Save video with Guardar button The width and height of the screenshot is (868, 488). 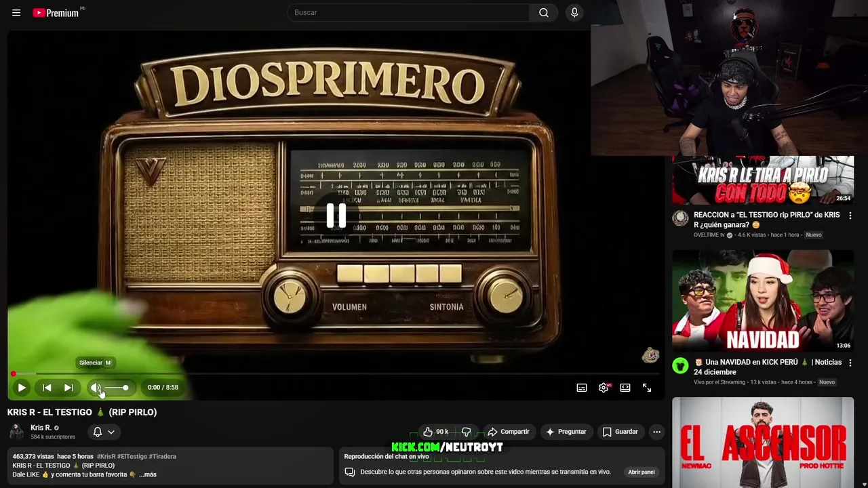[620, 432]
